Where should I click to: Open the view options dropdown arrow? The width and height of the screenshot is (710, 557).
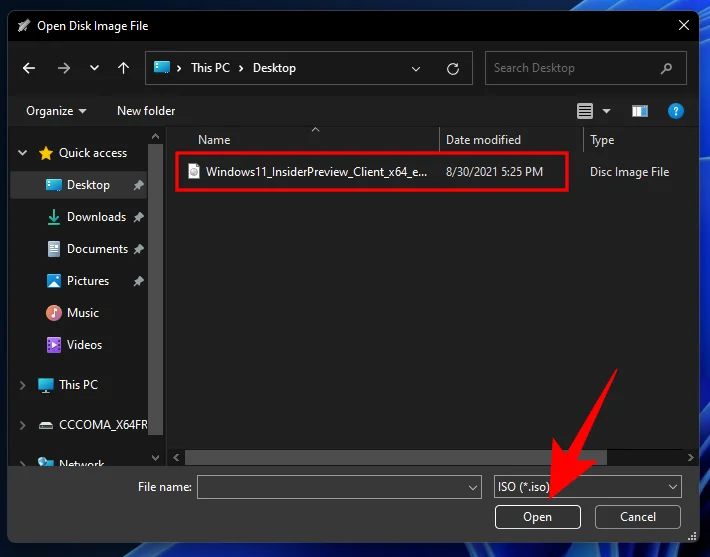pyautogui.click(x=606, y=111)
